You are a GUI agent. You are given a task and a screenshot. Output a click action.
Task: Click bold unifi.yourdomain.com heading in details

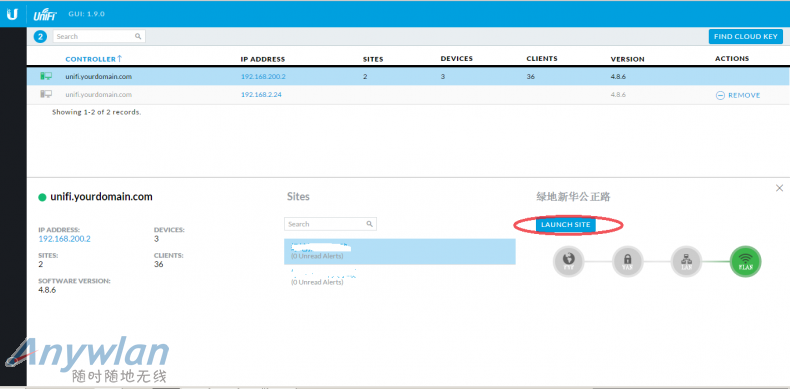(x=101, y=197)
